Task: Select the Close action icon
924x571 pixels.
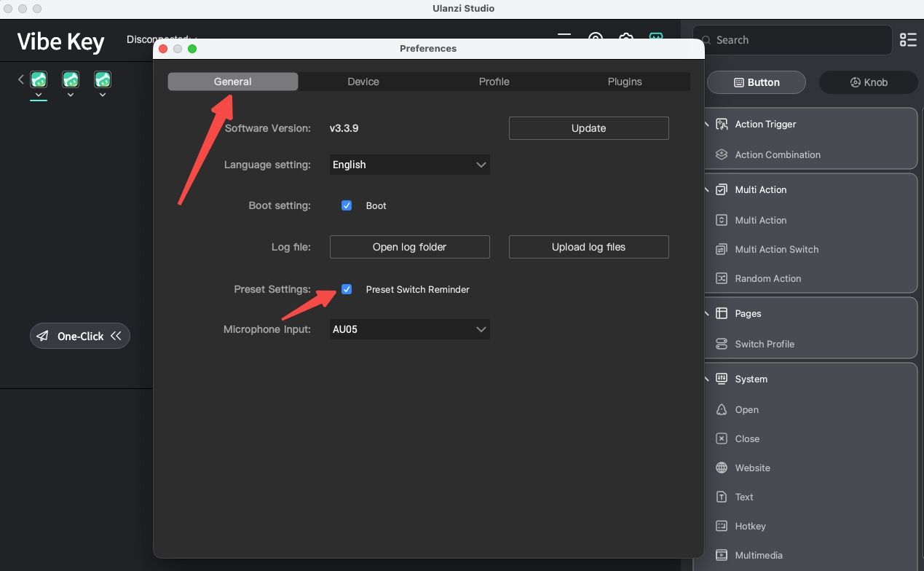Action: pos(722,438)
